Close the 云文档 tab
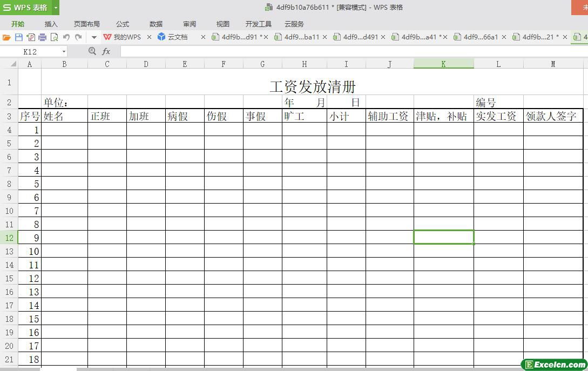Image resolution: width=588 pixels, height=371 pixels. tap(203, 37)
